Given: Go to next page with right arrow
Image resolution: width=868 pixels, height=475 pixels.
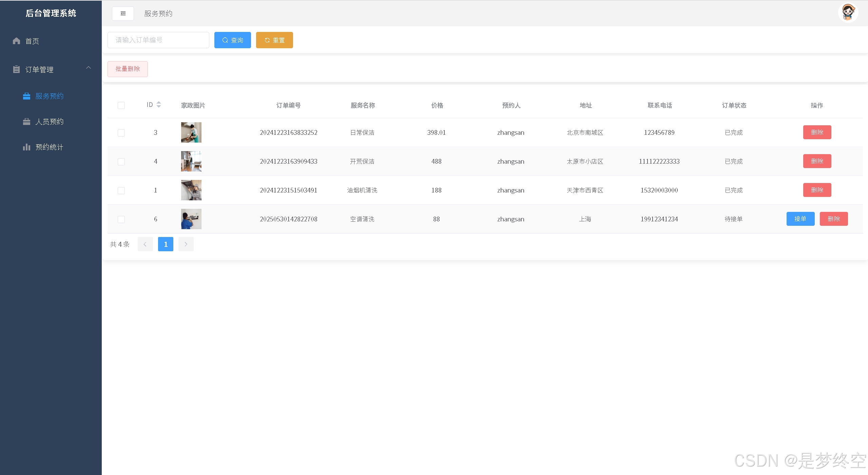Looking at the screenshot, I should click(x=186, y=244).
